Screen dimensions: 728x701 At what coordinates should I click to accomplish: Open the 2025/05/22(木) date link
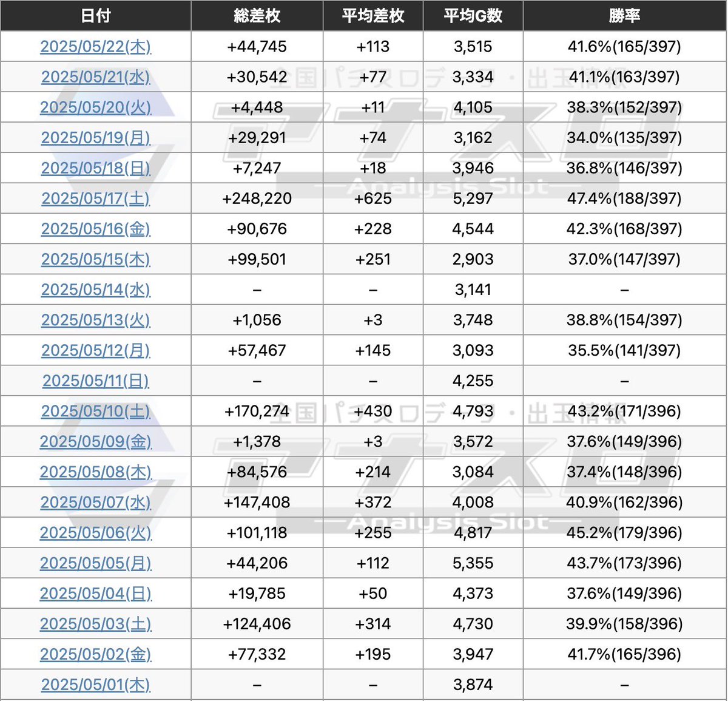96,47
